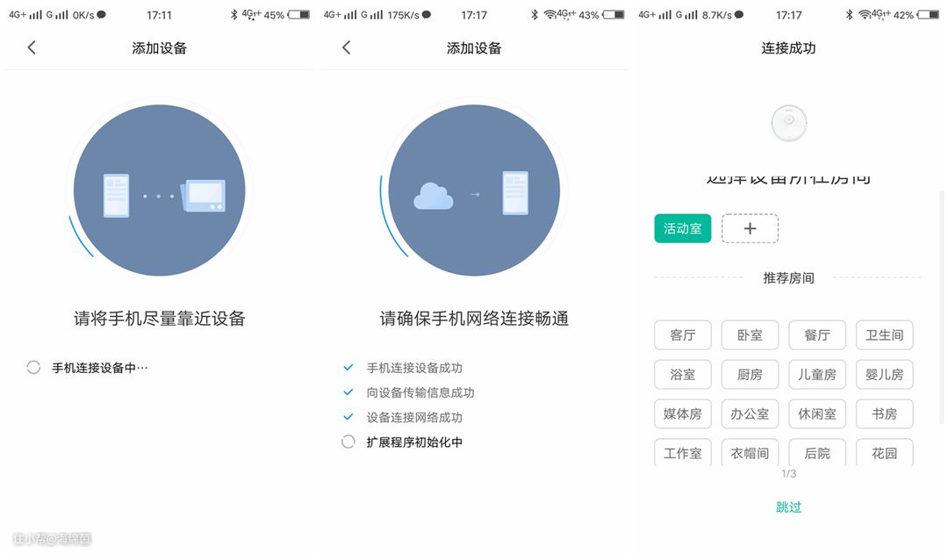Tap the cloud icon in the circle

tap(433, 197)
